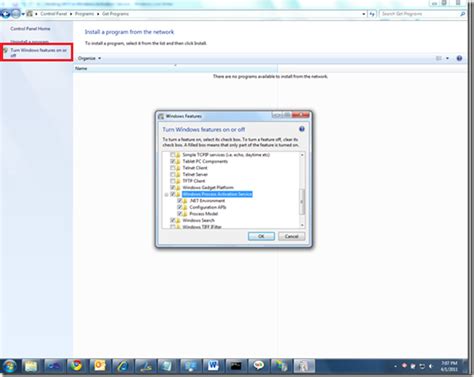
Task: Click the help icon in Windows Features dialog
Action: 302,129
